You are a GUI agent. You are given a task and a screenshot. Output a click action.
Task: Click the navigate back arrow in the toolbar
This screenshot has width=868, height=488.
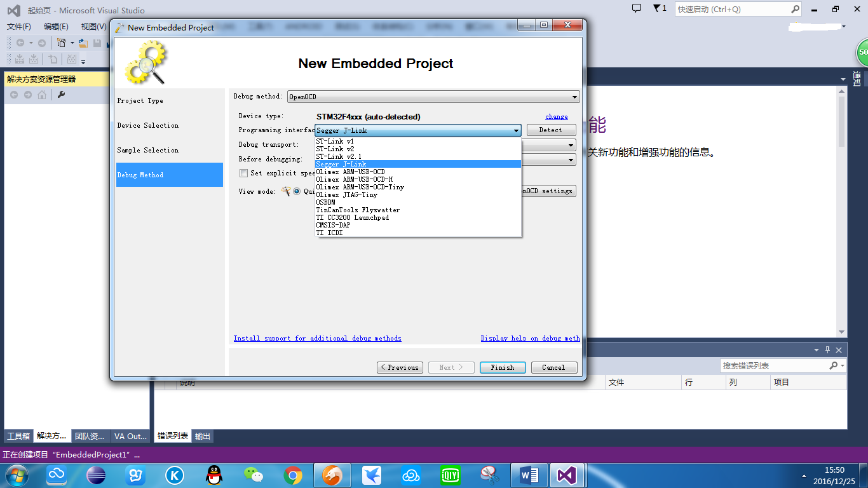[20, 43]
